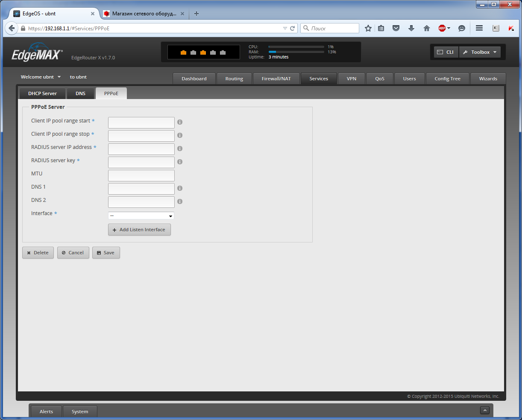
Task: Click Add Listen Interface
Action: click(x=139, y=230)
